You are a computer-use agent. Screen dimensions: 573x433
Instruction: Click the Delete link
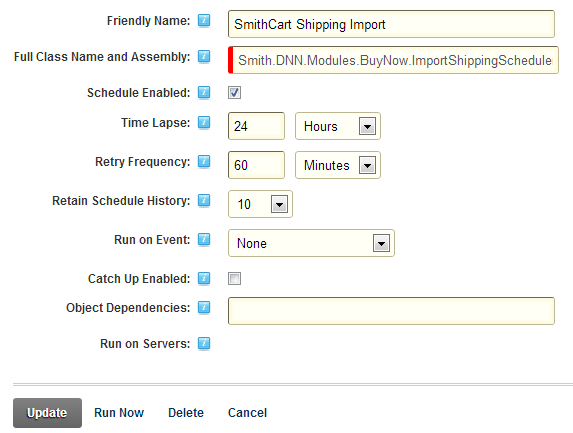coord(186,413)
